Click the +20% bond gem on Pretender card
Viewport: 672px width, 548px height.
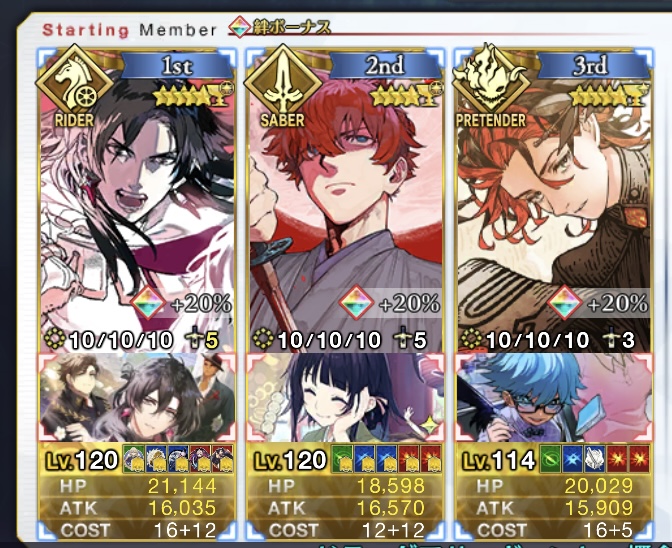pos(565,303)
